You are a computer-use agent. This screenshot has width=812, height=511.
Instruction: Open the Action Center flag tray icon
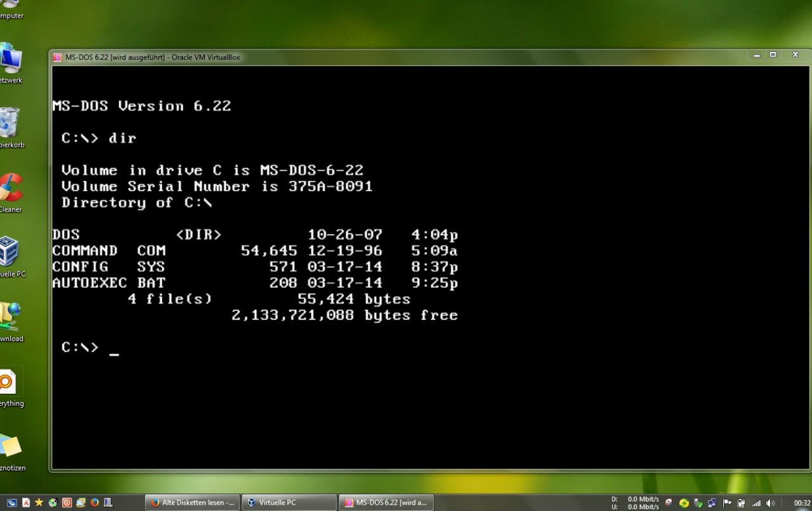click(x=727, y=503)
